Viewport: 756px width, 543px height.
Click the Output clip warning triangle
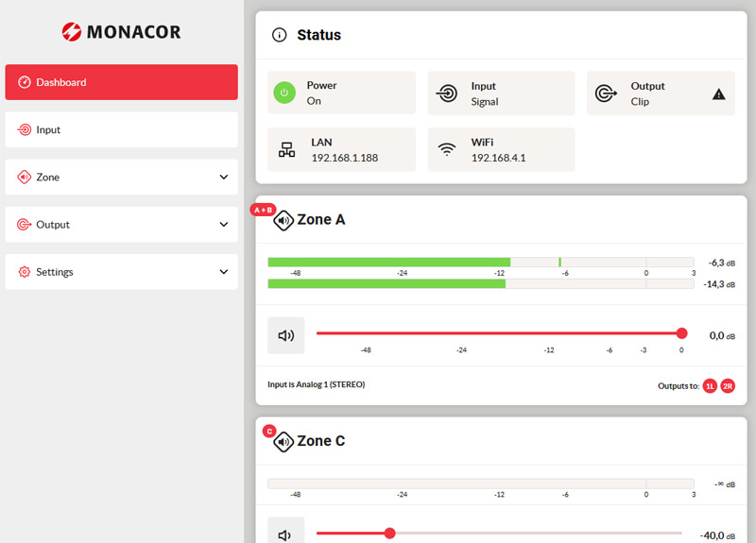point(718,93)
